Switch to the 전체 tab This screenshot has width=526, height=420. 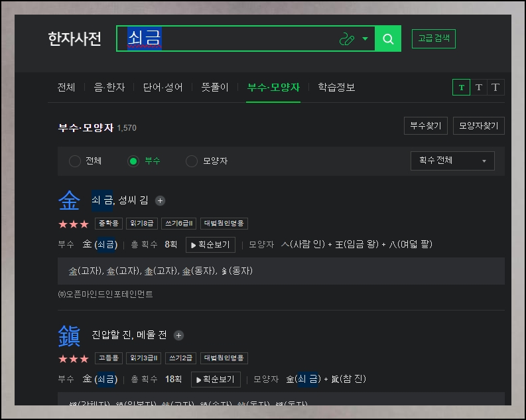(x=66, y=87)
